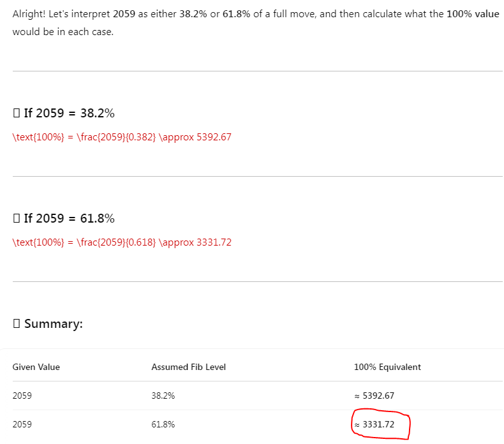Click the 2059 cell in the 38.2% row
This screenshot has width=504, height=444.
tap(22, 396)
